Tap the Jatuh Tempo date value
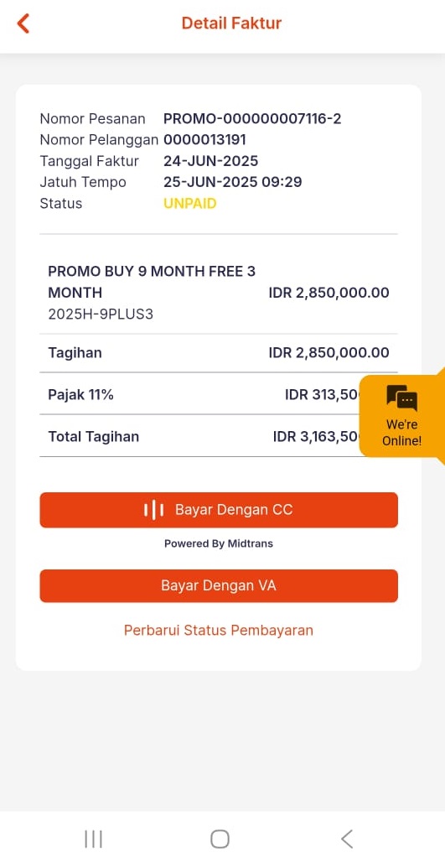 [232, 182]
